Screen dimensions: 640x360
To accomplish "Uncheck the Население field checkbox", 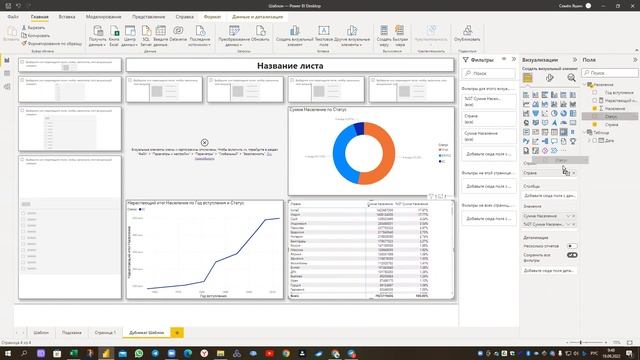I will point(595,109).
